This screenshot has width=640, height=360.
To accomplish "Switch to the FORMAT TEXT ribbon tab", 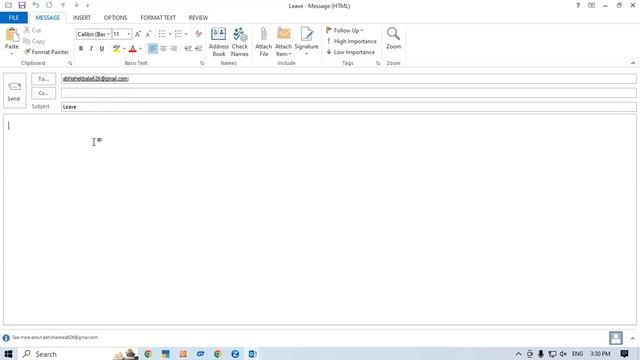I will [158, 18].
